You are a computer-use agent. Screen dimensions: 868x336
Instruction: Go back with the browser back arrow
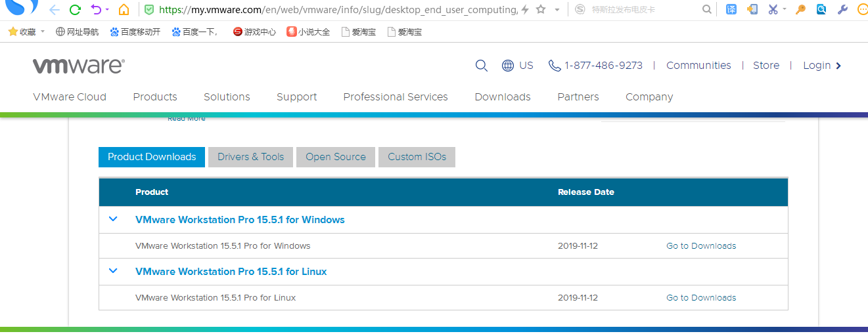(x=54, y=10)
